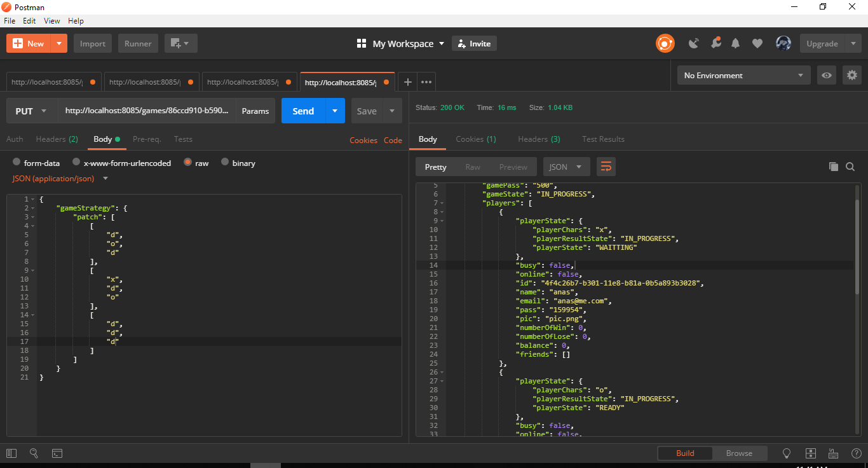The image size is (868, 468).
Task: Open Find in status bar
Action: [x=34, y=453]
